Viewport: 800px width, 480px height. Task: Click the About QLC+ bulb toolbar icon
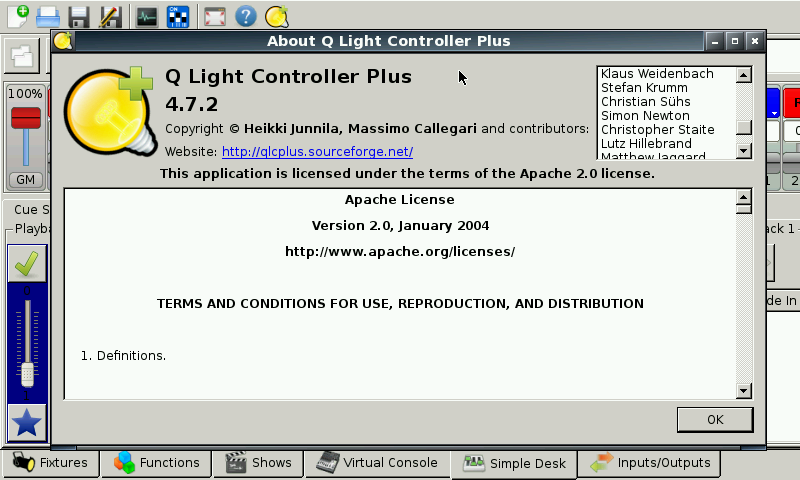(x=277, y=16)
